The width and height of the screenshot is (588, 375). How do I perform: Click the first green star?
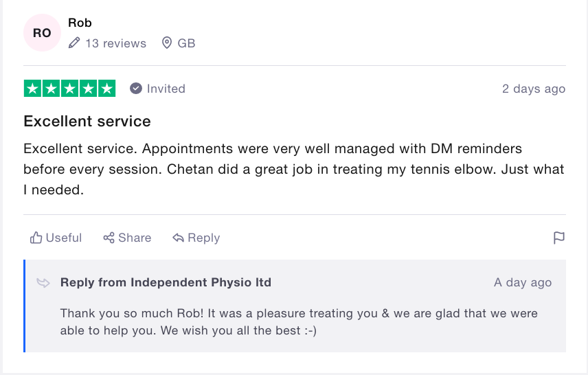point(32,89)
